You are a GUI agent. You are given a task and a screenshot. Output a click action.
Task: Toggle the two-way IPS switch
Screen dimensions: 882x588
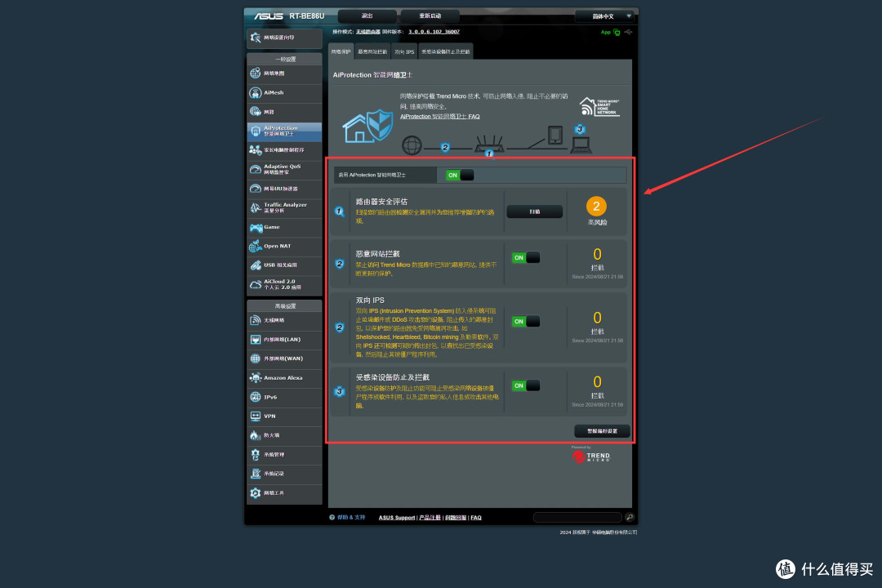(525, 321)
